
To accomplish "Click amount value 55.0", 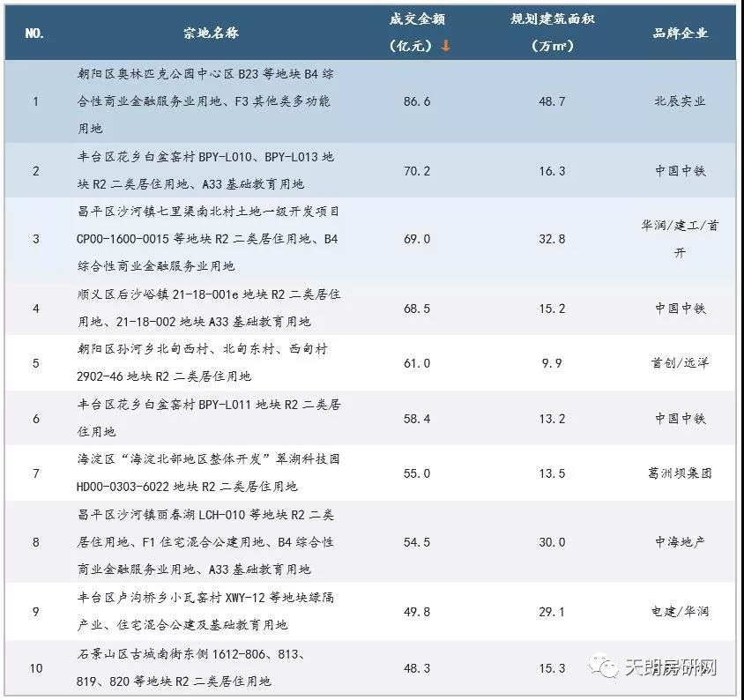I will click(417, 473).
